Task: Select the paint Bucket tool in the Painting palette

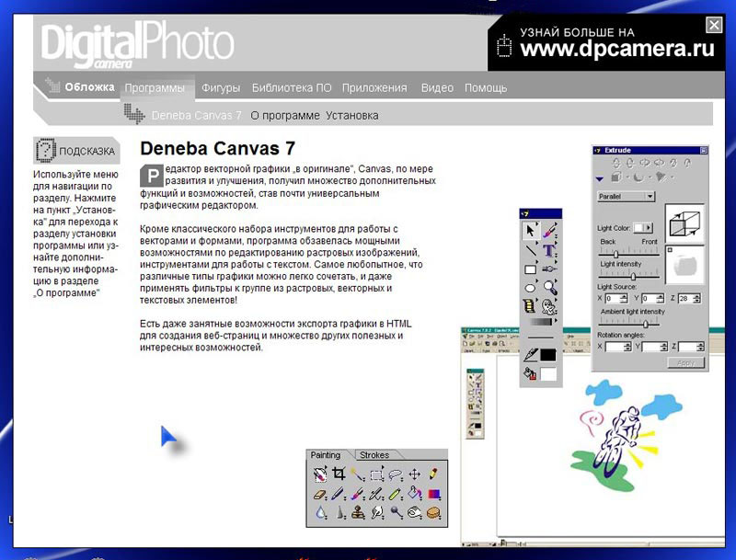Action: [415, 493]
